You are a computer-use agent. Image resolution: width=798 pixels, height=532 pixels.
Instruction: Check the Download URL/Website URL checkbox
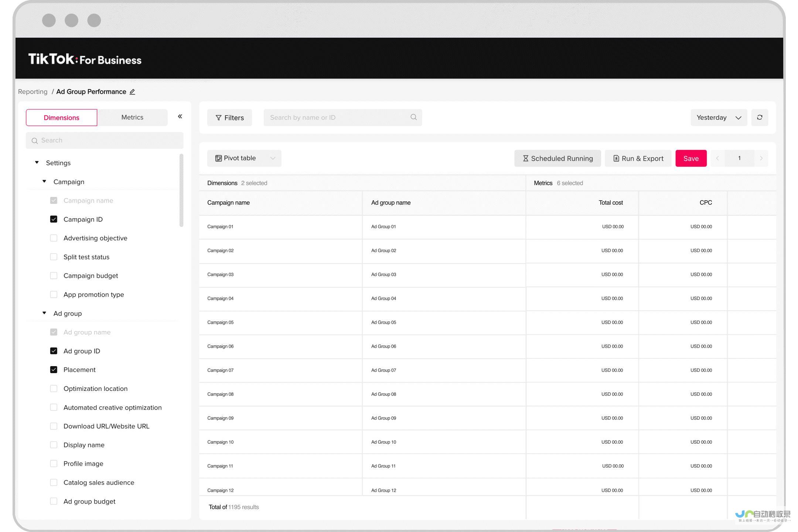[54, 426]
